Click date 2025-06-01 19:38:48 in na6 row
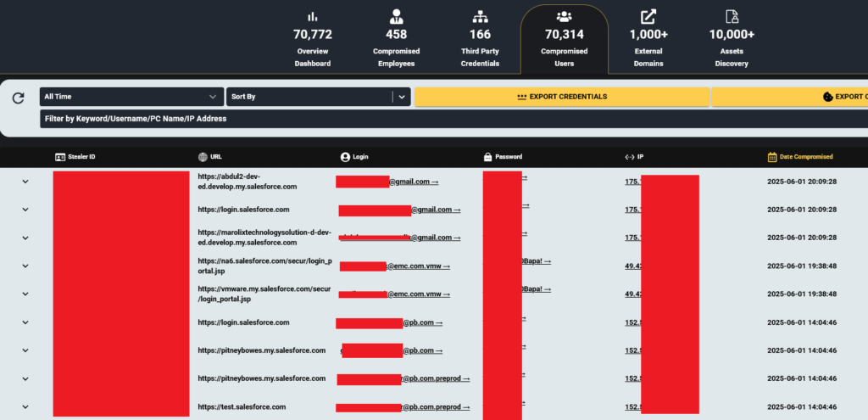The height and width of the screenshot is (420, 868). (x=802, y=266)
